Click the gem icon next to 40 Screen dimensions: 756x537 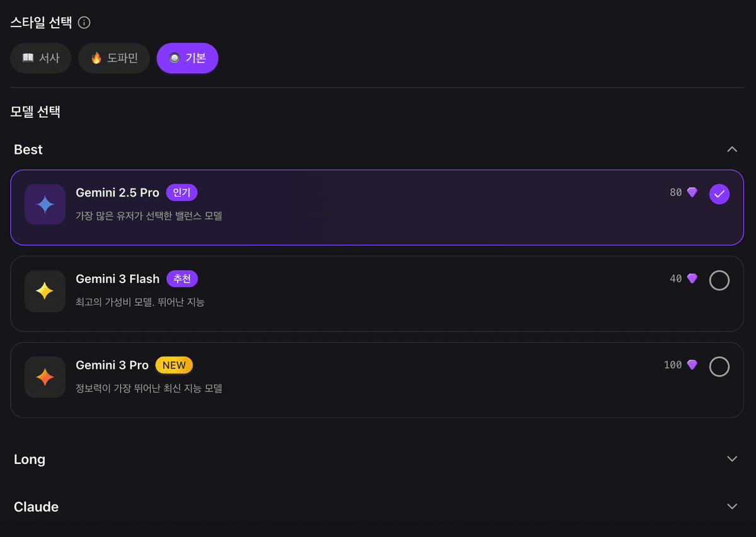click(692, 279)
